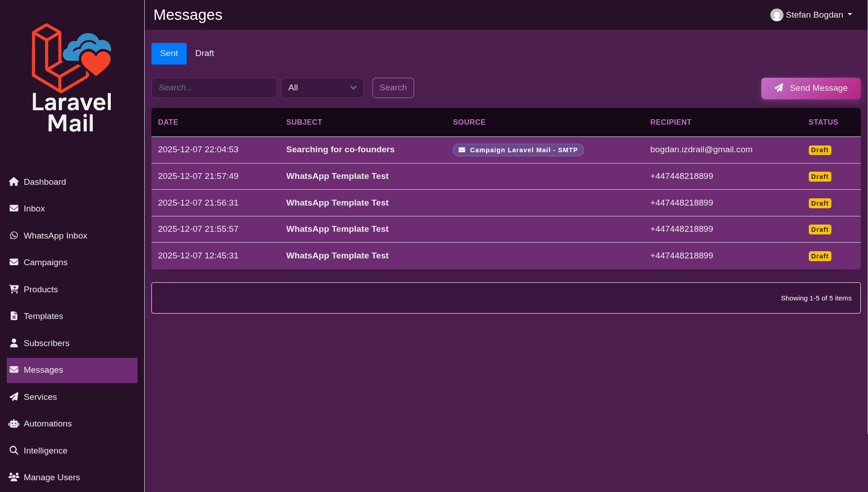This screenshot has height=492, width=868.
Task: Open the Intelligence page
Action: (x=72, y=451)
